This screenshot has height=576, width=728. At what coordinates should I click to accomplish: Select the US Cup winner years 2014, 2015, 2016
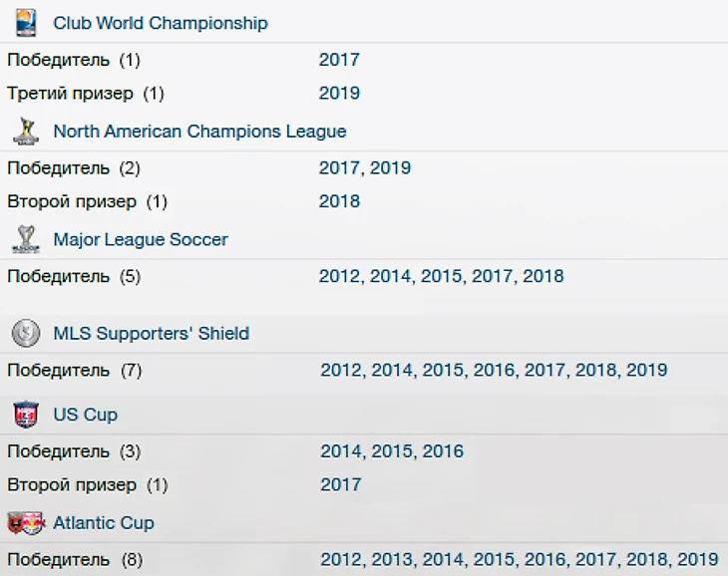click(392, 451)
